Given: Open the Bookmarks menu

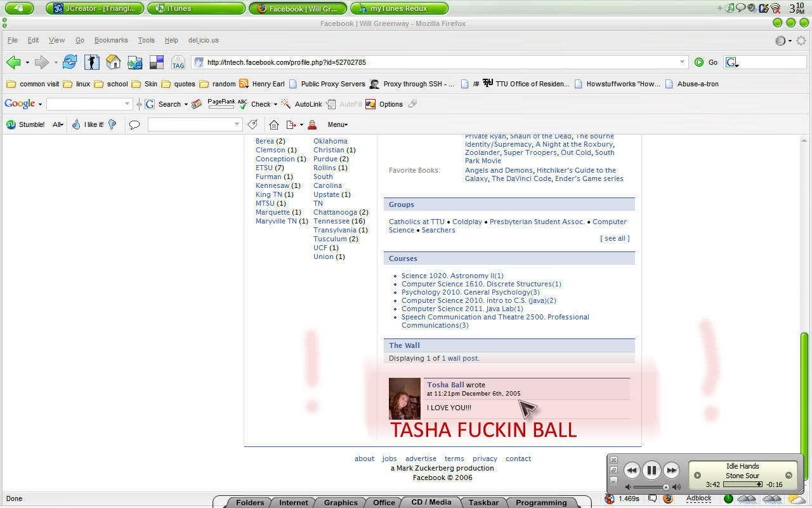Looking at the screenshot, I should pyautogui.click(x=111, y=40).
